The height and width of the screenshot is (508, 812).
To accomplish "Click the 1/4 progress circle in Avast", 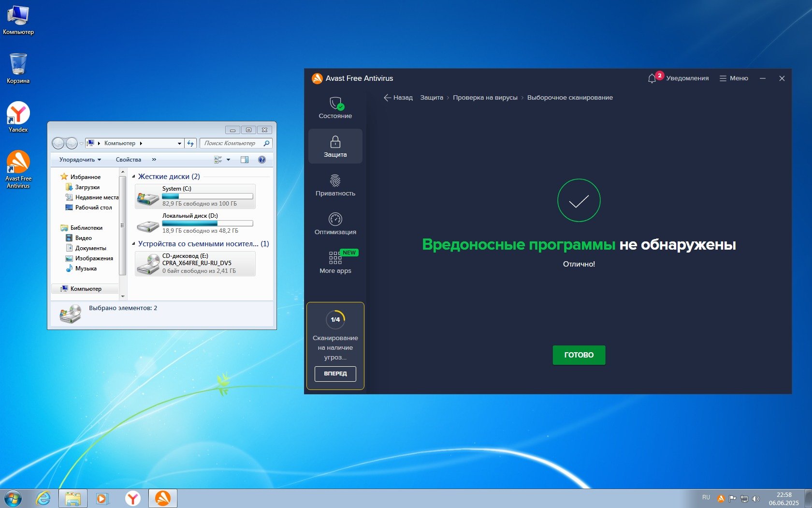I will [335, 319].
